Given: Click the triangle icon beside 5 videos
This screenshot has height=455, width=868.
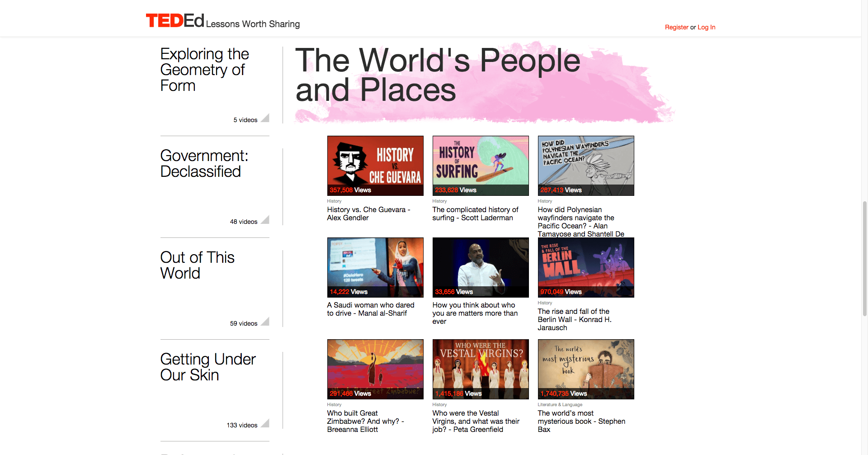Looking at the screenshot, I should point(266,118).
